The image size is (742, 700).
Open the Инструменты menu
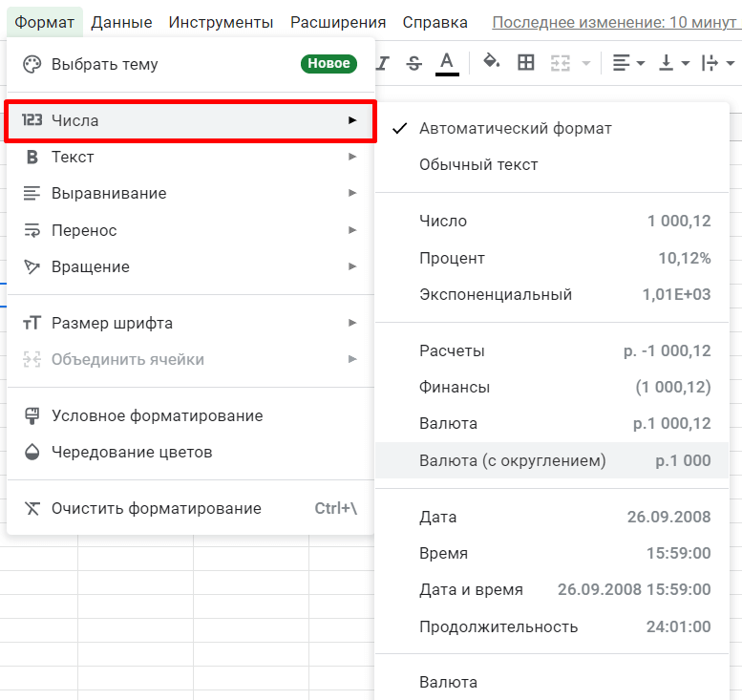(x=221, y=22)
